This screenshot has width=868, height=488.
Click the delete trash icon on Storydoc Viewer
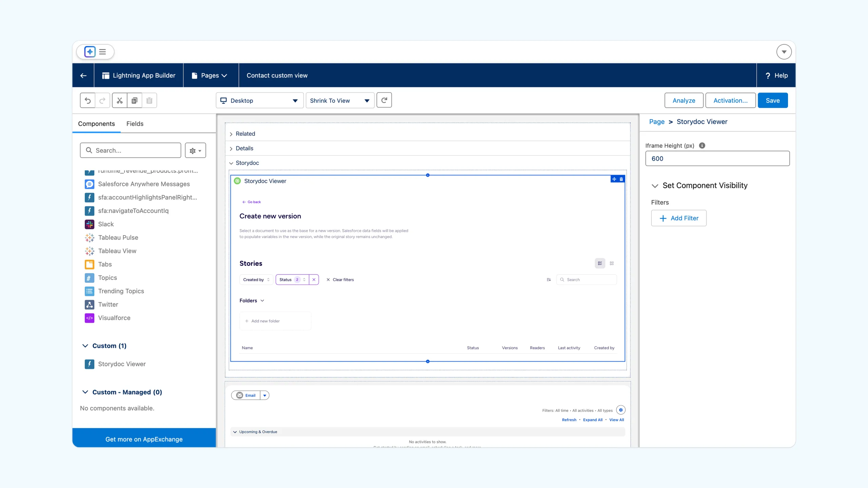pos(621,179)
